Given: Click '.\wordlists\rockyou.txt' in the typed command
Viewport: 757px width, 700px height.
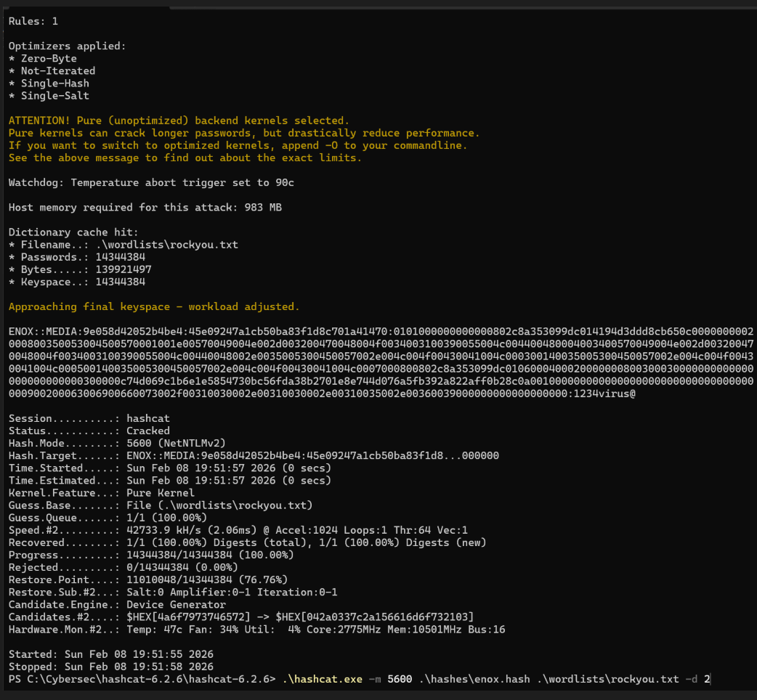Looking at the screenshot, I should pos(608,679).
